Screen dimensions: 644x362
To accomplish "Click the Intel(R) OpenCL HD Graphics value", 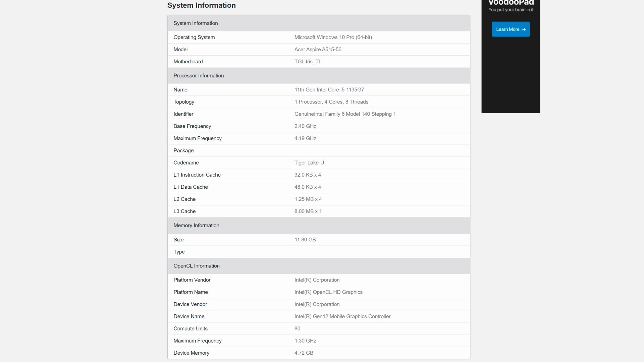I will coord(328,292).
